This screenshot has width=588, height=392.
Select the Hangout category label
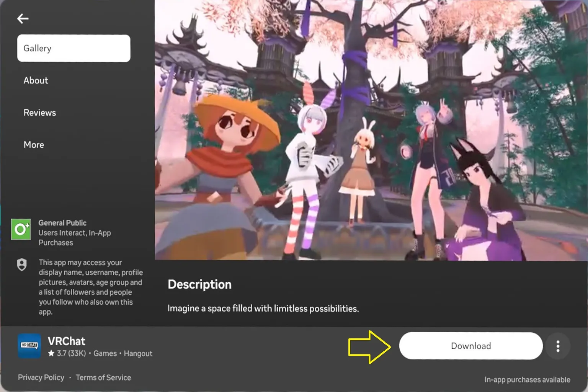pos(138,353)
